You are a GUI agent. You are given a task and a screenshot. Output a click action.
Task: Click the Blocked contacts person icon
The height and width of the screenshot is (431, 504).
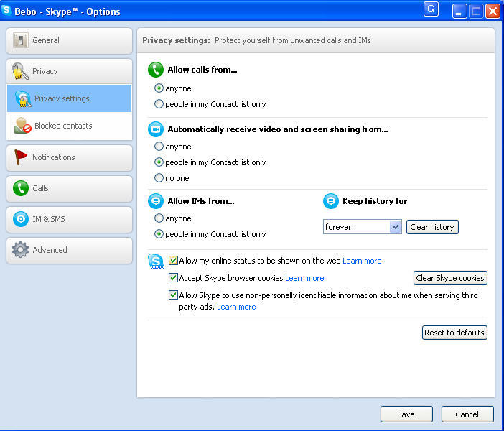(x=22, y=126)
